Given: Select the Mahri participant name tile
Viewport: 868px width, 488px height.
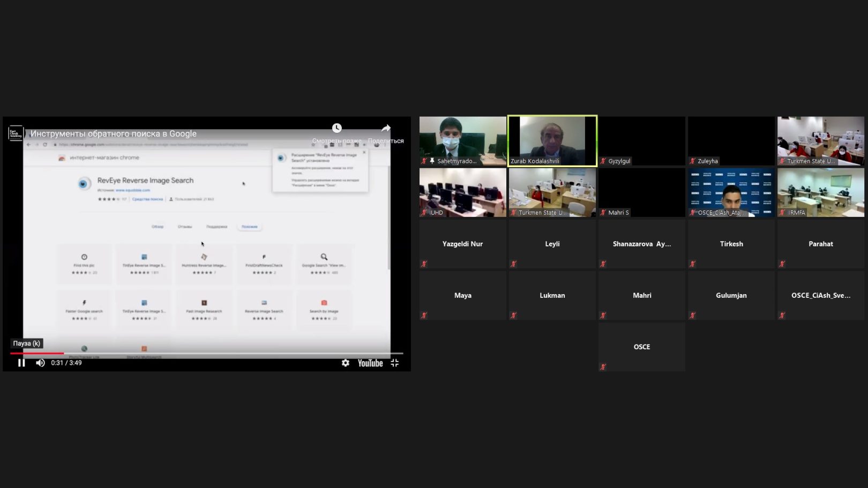Looking at the screenshot, I should (x=642, y=295).
